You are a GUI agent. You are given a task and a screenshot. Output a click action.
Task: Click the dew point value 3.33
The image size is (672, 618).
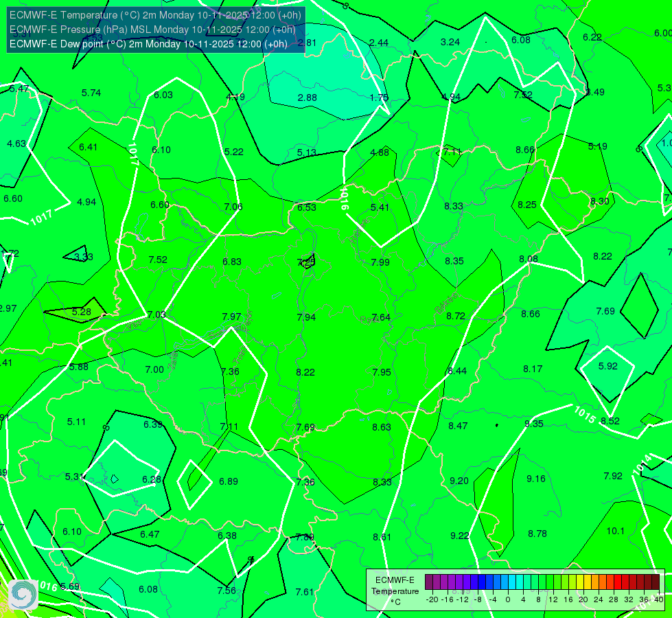84,257
